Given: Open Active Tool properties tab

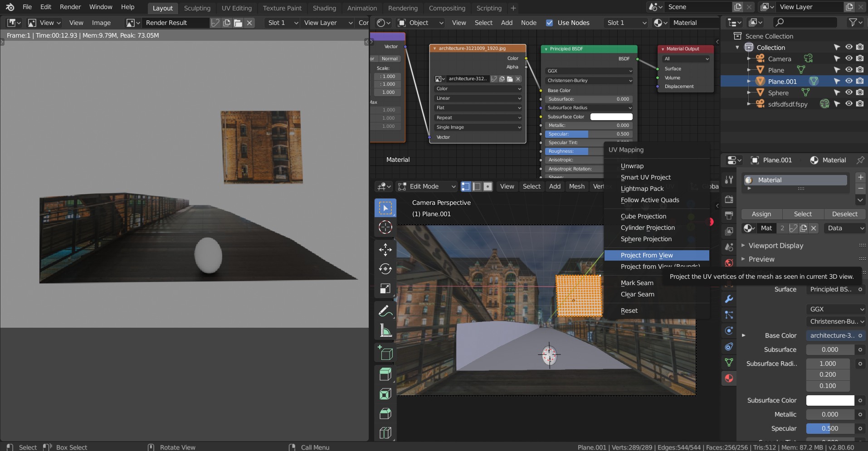Looking at the screenshot, I should 729,180.
